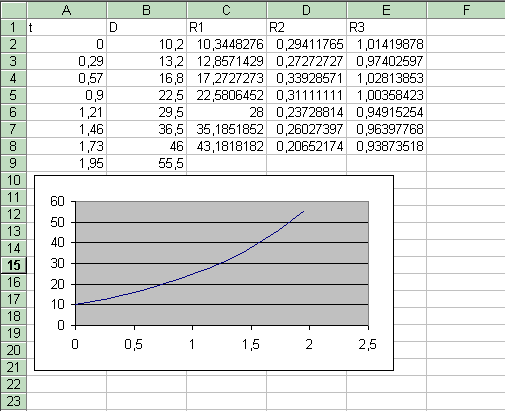Select cell containing 22,5
The image size is (505, 411).
pos(147,95)
